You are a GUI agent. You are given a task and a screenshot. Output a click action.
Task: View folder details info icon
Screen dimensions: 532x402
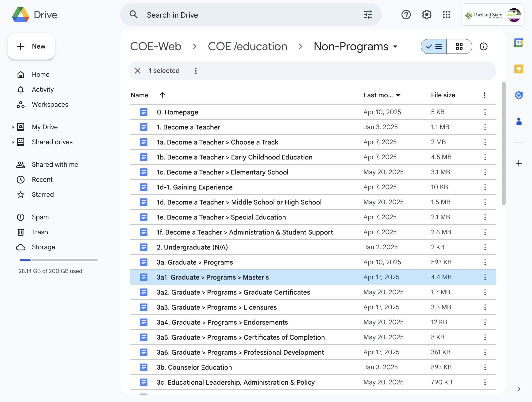point(483,46)
